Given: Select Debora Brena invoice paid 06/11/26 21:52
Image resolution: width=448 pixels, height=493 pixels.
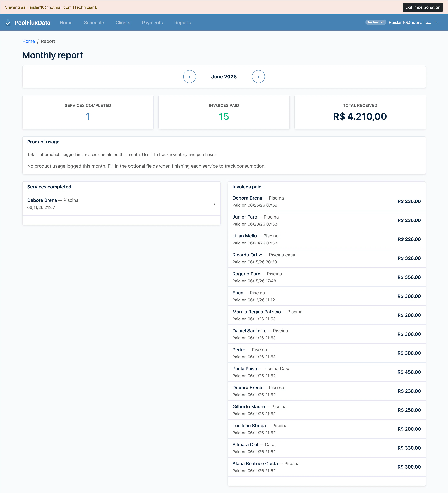Looking at the screenshot, I should (327, 391).
